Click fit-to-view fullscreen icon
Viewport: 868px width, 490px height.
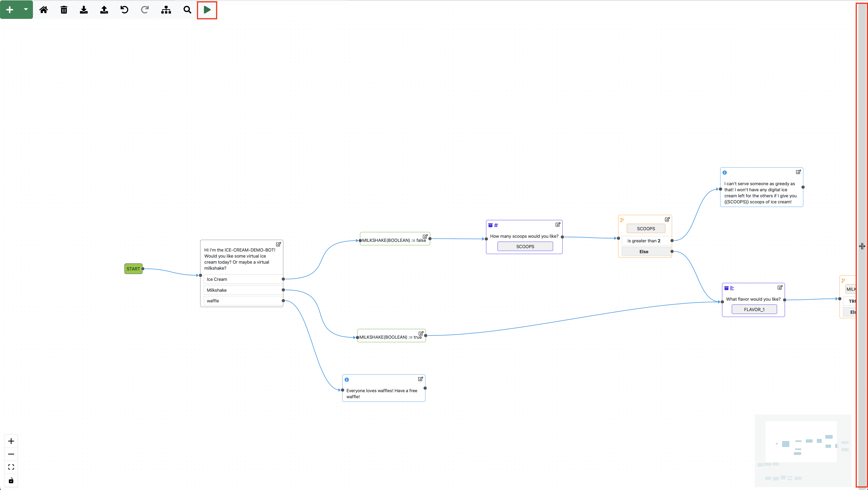pyautogui.click(x=11, y=467)
